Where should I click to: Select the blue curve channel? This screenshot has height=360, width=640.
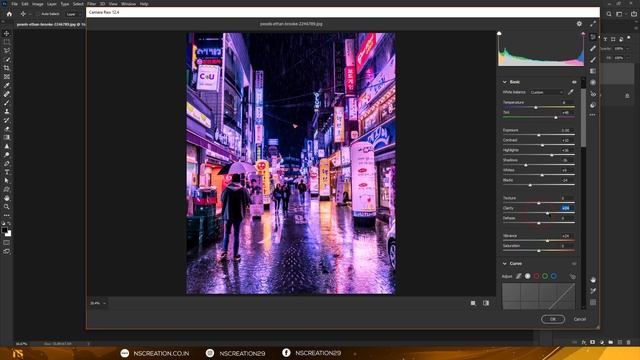pyautogui.click(x=553, y=276)
